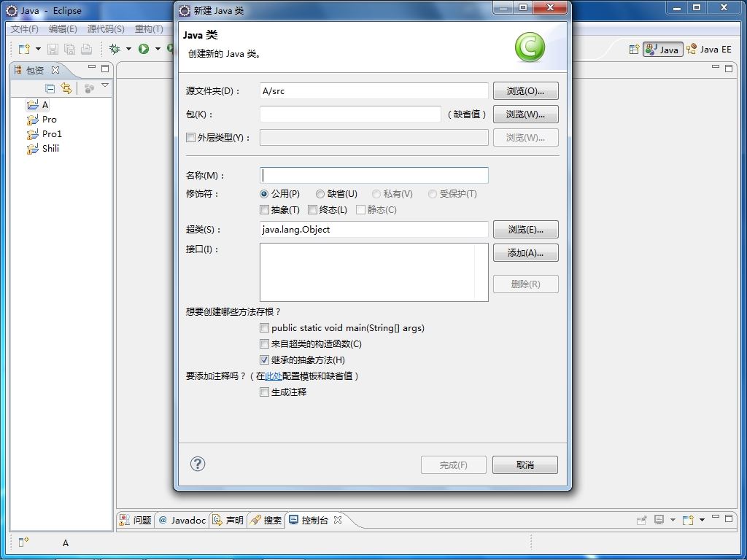Enable the 外层类型(Y) checkbox

click(190, 138)
